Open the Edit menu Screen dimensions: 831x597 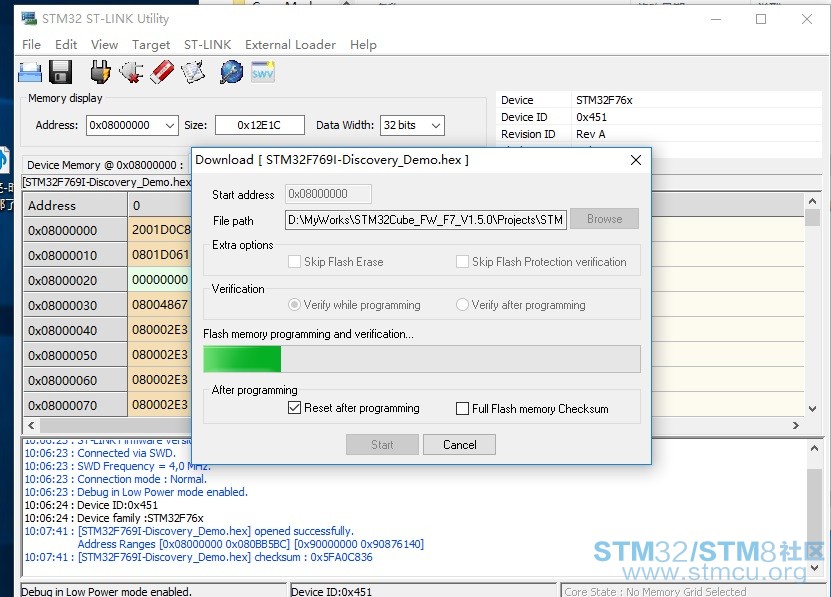66,45
